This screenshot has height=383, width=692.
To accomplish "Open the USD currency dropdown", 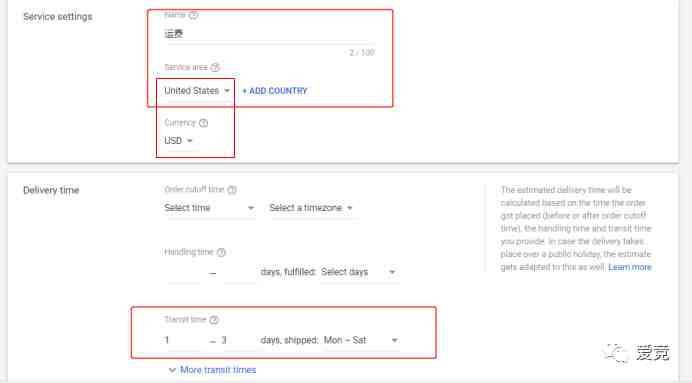I will [x=179, y=141].
